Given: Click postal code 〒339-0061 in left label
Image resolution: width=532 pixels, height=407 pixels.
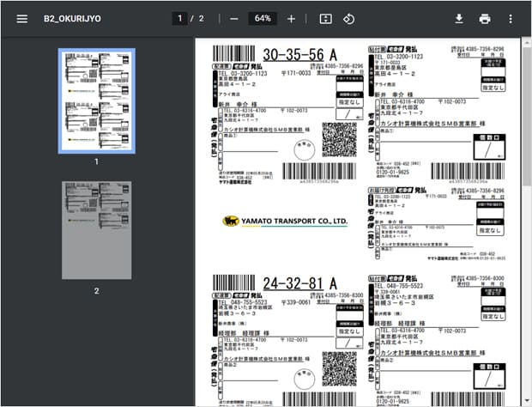Looking at the screenshot, I should (296, 302).
